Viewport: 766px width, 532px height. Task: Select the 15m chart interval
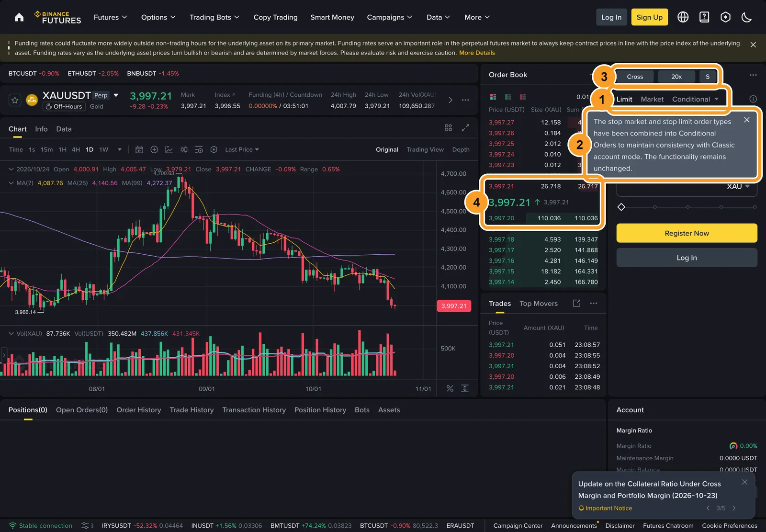(x=47, y=149)
